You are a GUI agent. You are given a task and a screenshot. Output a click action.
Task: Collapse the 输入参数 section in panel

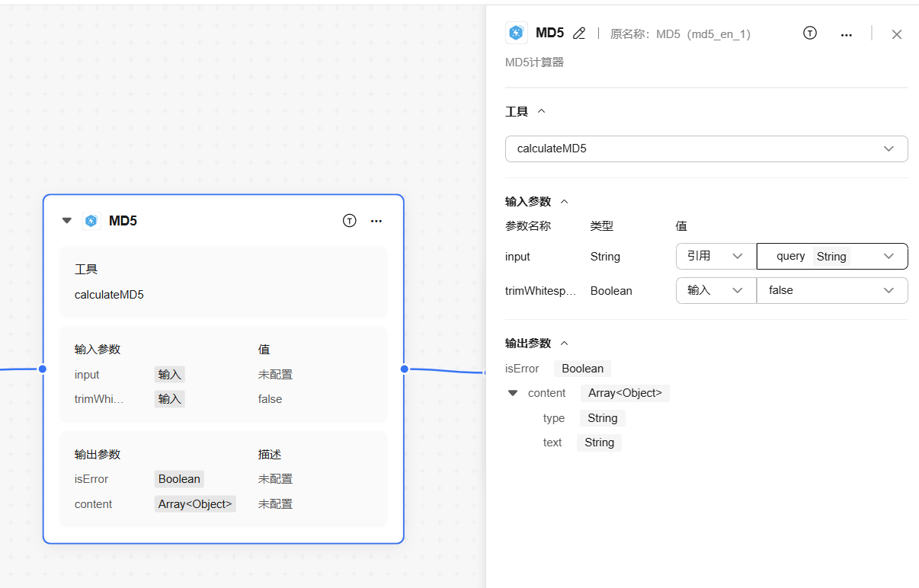click(x=565, y=202)
